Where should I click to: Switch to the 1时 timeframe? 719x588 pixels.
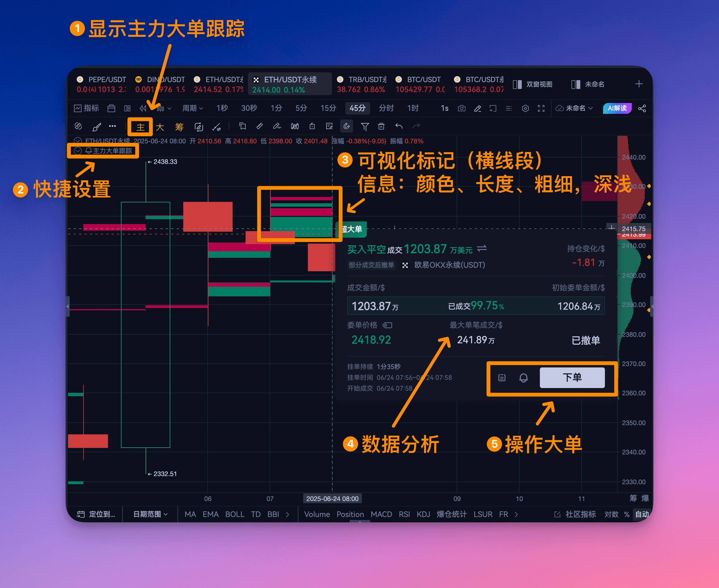point(413,108)
